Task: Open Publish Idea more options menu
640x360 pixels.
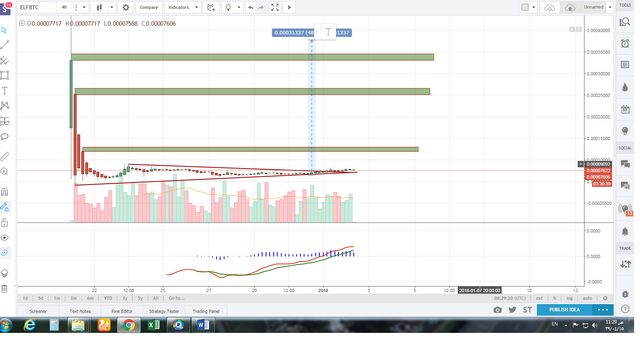Action: click(603, 310)
